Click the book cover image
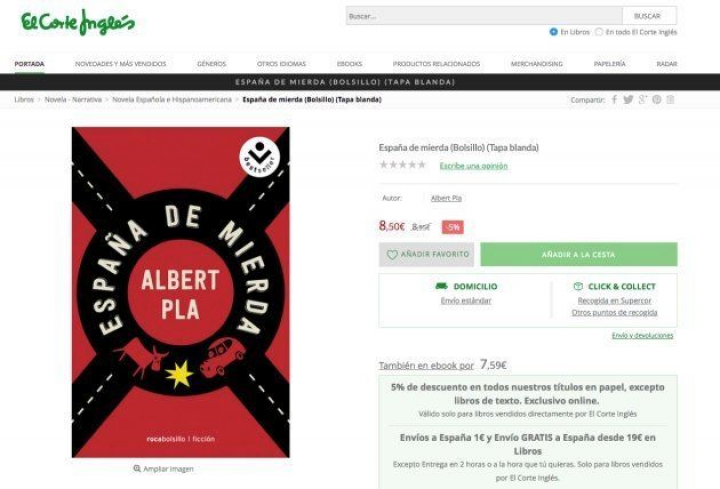The image size is (720, 489). point(180,292)
